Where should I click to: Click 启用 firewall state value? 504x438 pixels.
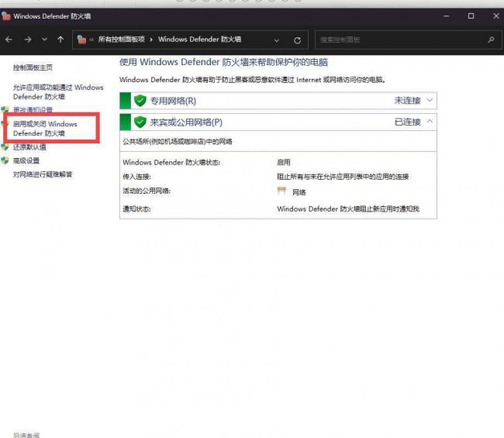pyautogui.click(x=284, y=162)
